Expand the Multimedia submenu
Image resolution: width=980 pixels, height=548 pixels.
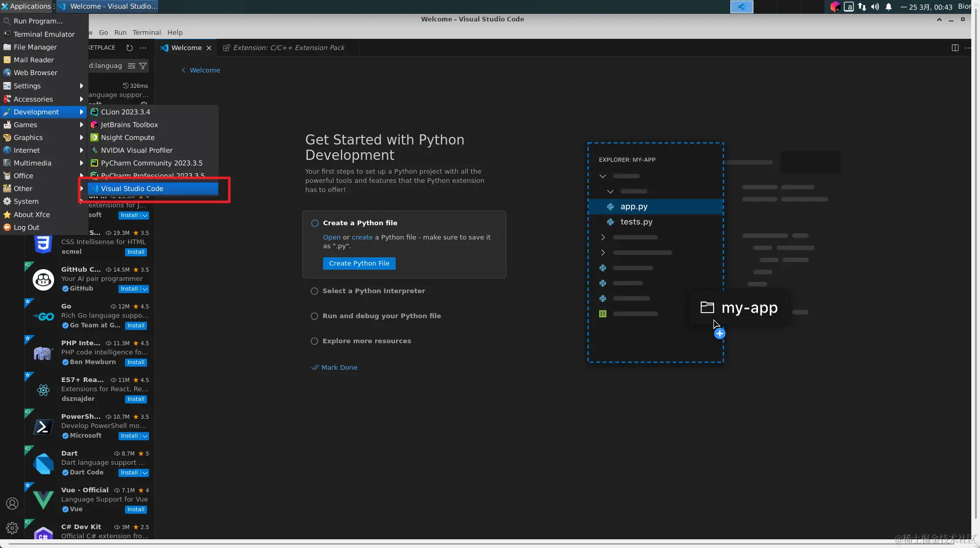(x=44, y=163)
